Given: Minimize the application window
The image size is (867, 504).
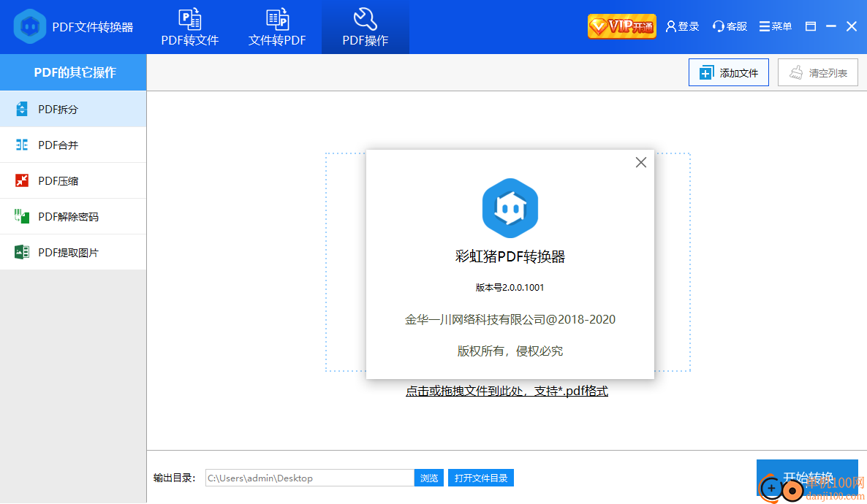Looking at the screenshot, I should pos(831,26).
